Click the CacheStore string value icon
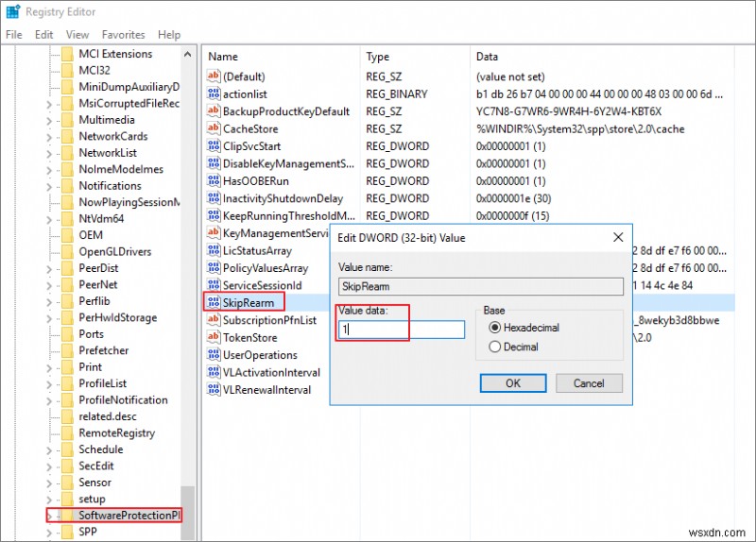 [x=214, y=128]
